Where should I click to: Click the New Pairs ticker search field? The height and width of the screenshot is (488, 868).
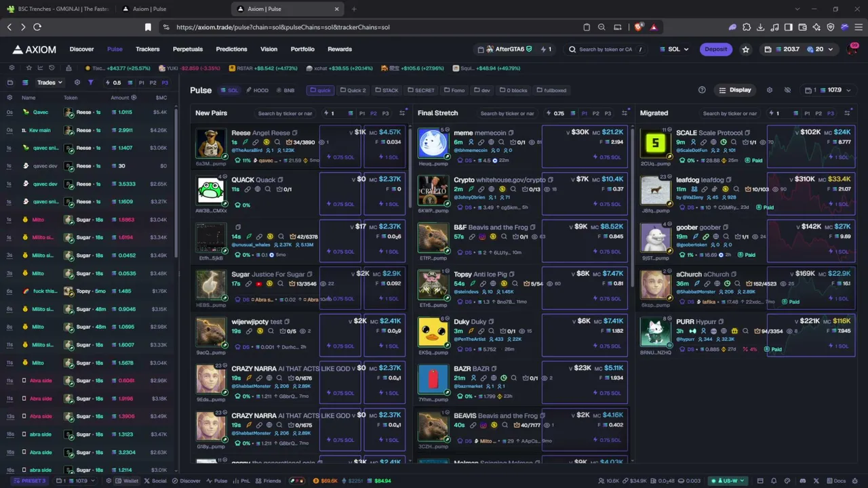pos(285,113)
